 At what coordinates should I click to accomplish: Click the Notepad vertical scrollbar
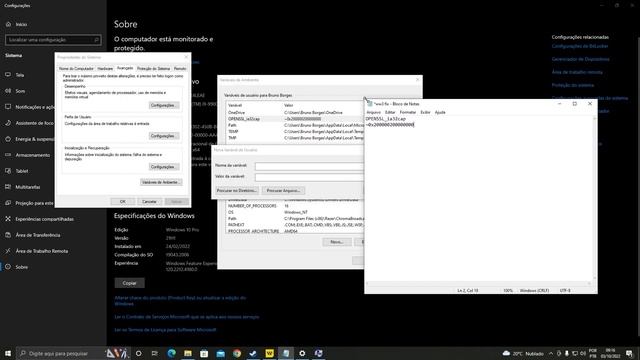pos(594,198)
